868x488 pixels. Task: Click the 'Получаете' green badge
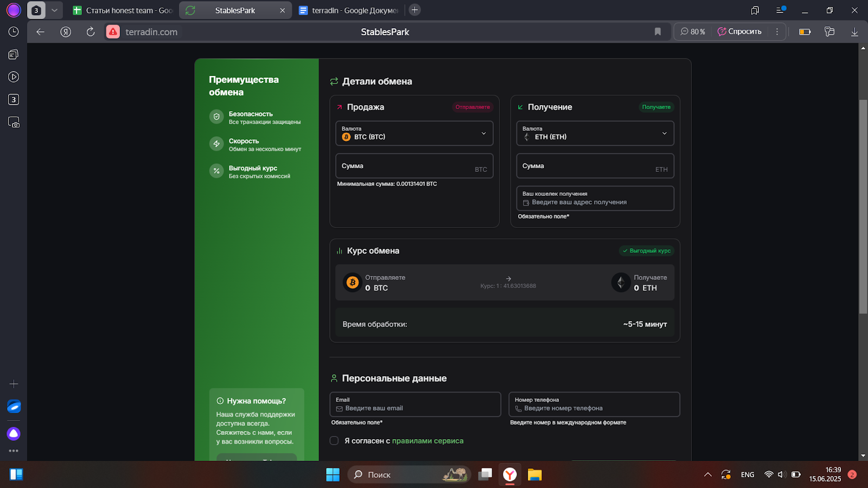pos(656,107)
